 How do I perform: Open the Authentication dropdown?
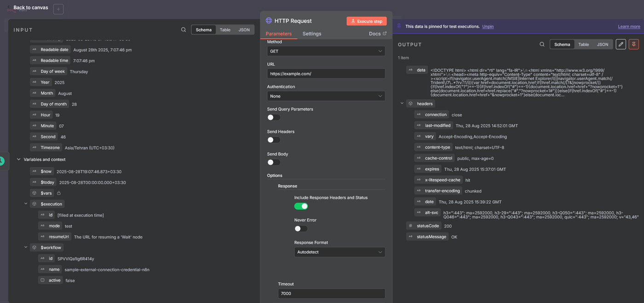click(326, 96)
